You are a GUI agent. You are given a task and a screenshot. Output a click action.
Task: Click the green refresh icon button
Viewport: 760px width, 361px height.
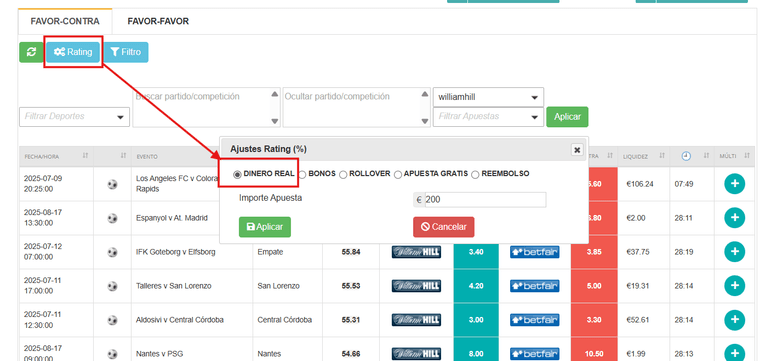32,52
